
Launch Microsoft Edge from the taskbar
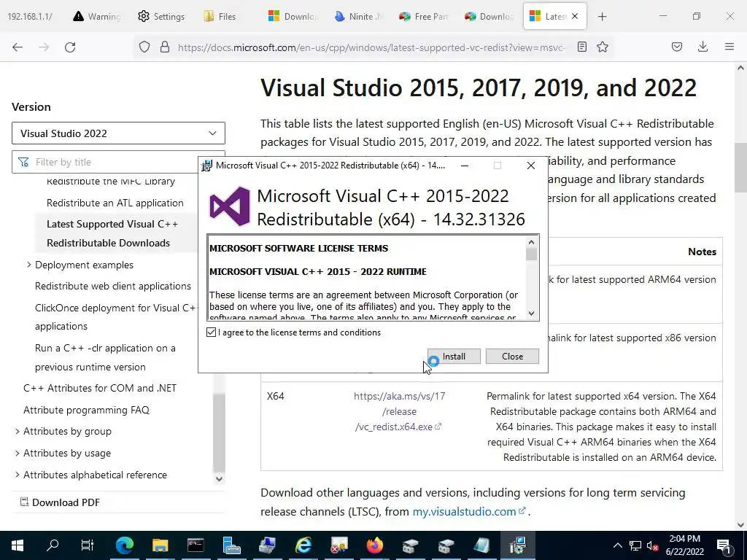(x=124, y=545)
